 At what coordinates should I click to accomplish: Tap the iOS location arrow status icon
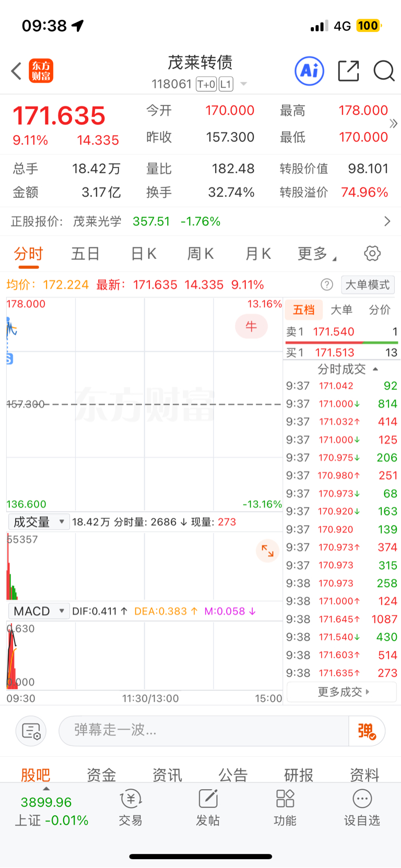click(x=78, y=26)
